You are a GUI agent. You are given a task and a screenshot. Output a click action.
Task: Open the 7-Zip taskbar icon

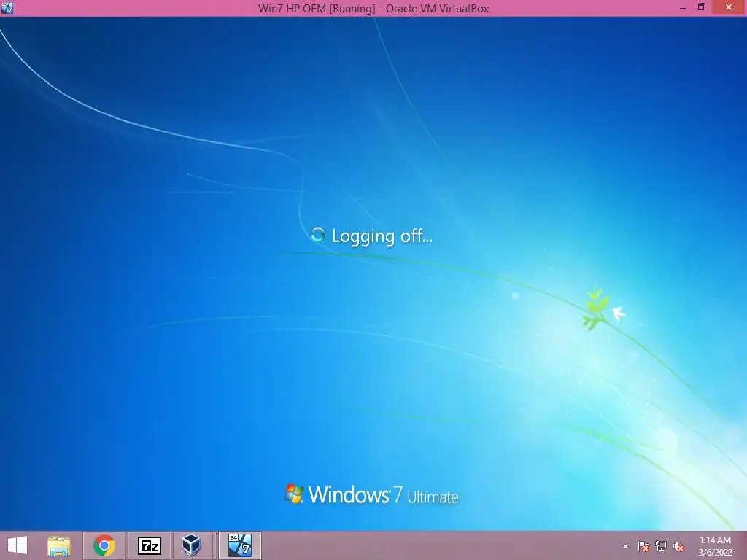(x=150, y=545)
